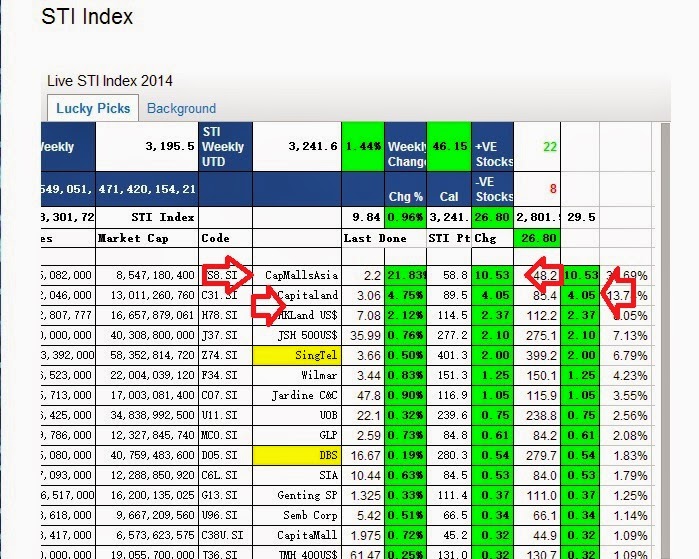Select the Wilmar stock name
Image resolution: width=699 pixels, height=559 pixels.
(x=319, y=375)
